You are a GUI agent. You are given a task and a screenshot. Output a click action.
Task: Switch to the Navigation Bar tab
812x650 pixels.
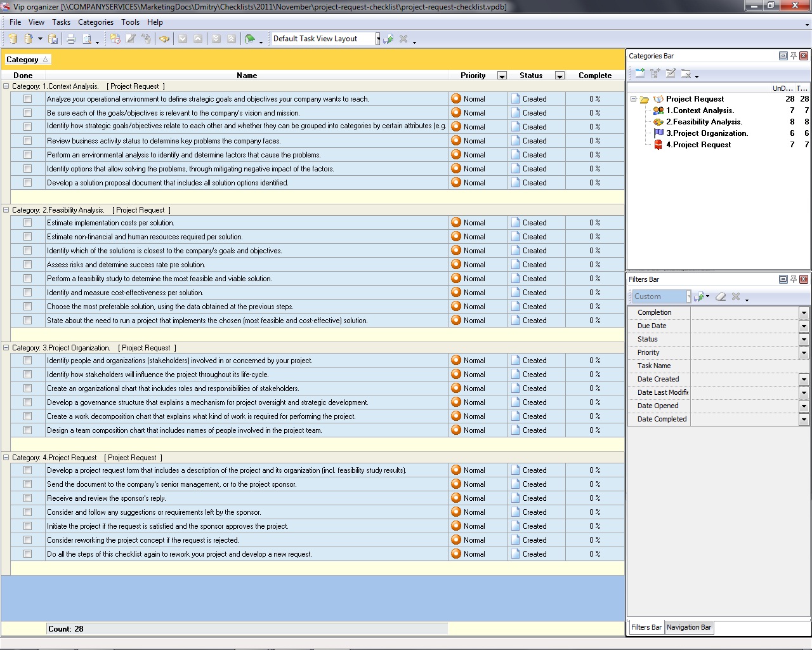(688, 627)
